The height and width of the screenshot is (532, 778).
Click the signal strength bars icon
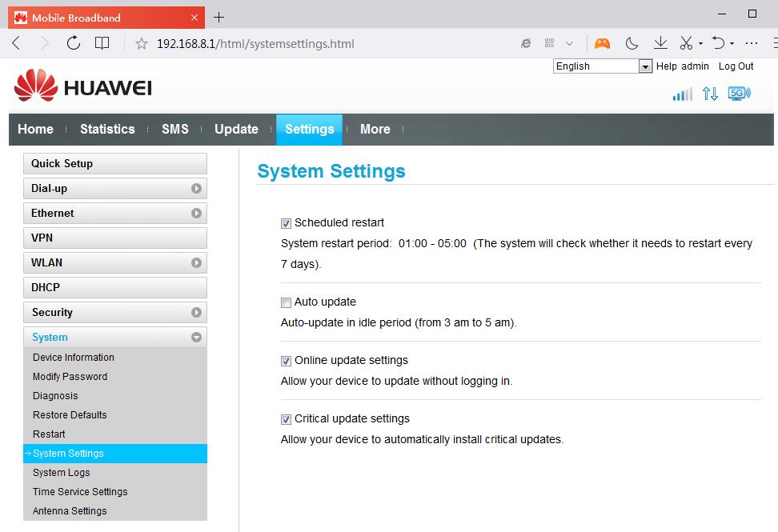[682, 94]
